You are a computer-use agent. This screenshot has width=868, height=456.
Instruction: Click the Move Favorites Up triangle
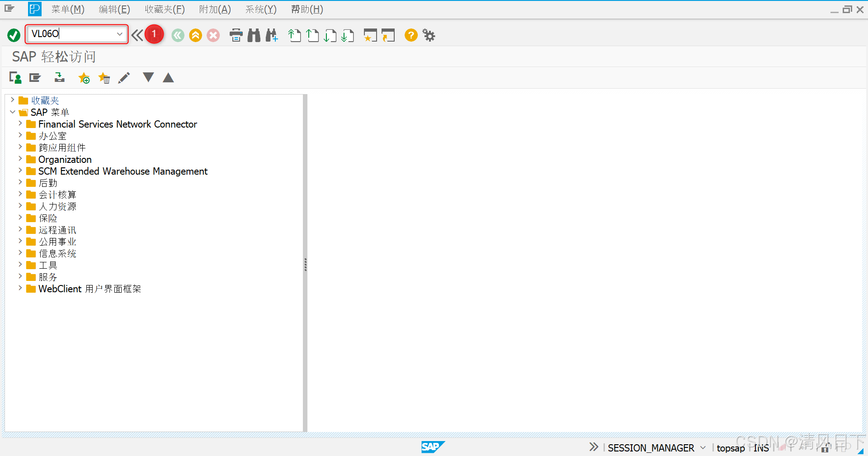(168, 78)
